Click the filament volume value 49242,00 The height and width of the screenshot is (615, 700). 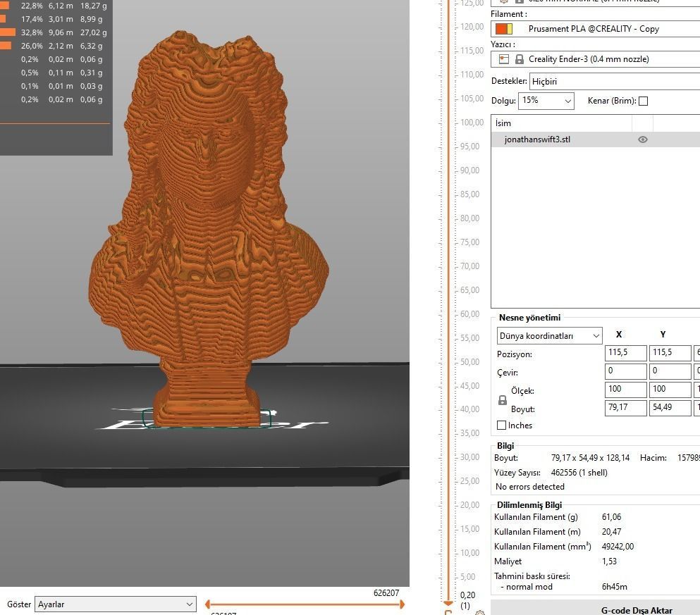tap(618, 547)
